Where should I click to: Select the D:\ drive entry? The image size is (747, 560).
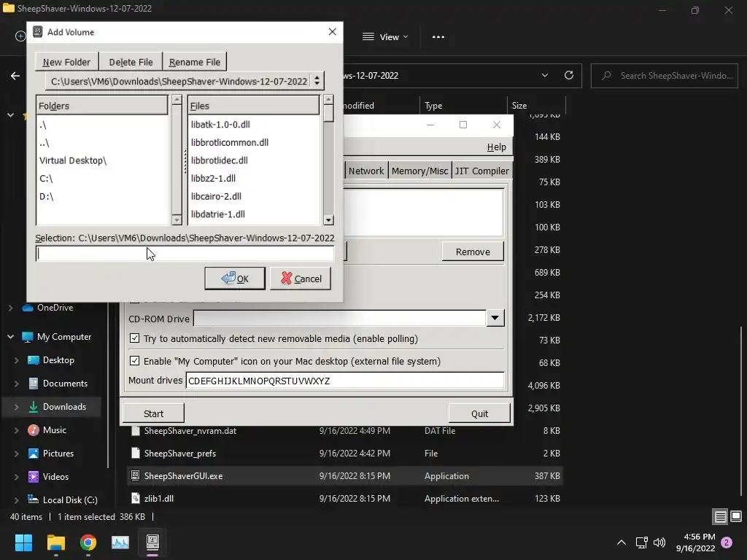(x=46, y=196)
